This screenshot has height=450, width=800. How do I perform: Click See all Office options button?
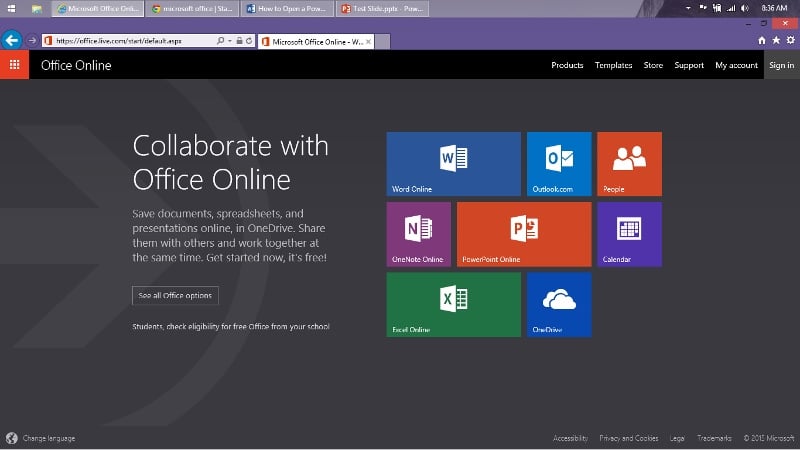[175, 295]
